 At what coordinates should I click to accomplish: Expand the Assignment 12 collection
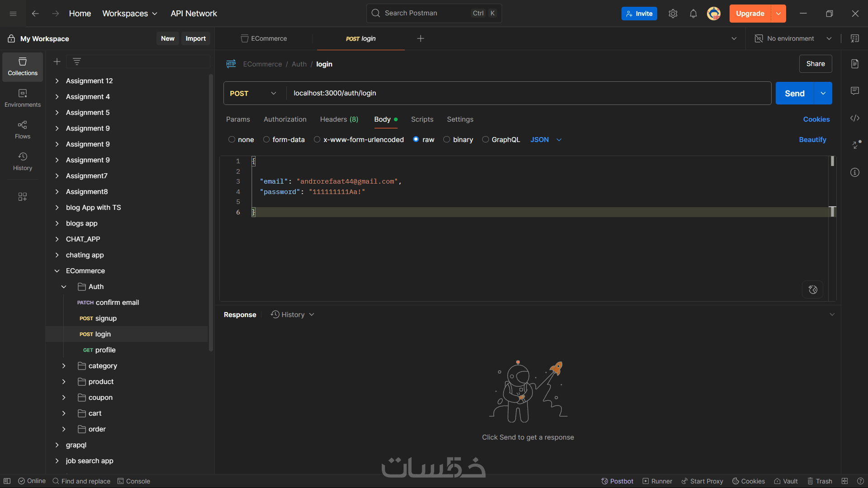(57, 81)
